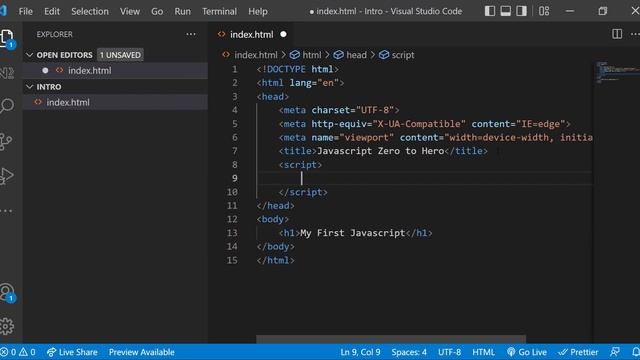
Task: Toggle the bottom panel layout icon
Action: click(505, 11)
